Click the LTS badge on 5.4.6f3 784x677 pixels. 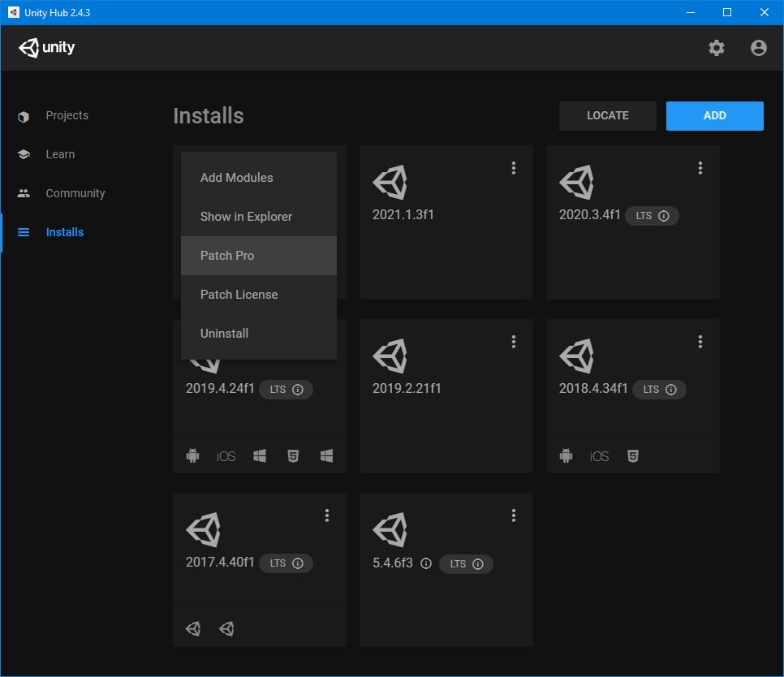pyautogui.click(x=466, y=564)
